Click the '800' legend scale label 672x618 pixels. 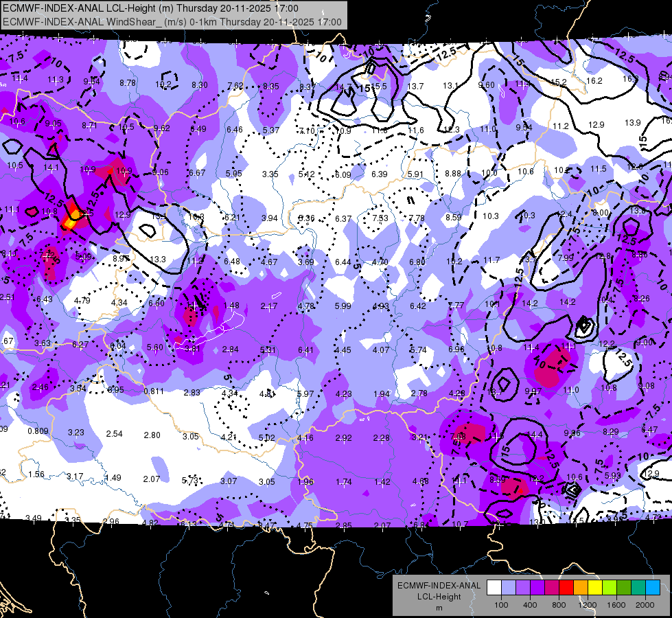559,605
